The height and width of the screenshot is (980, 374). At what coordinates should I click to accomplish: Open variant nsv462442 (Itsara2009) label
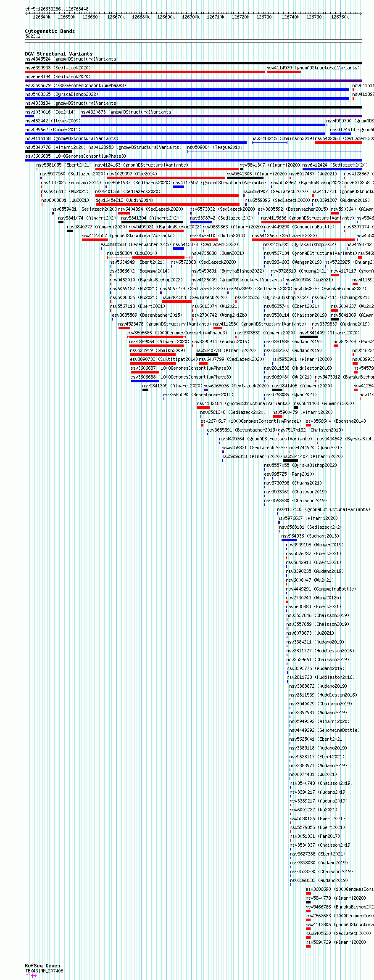(x=53, y=121)
